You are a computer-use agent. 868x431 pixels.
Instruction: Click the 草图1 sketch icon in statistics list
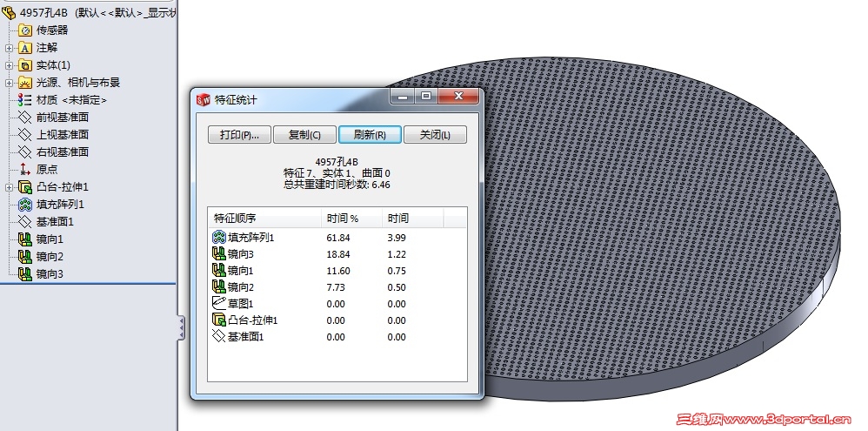click(x=219, y=304)
